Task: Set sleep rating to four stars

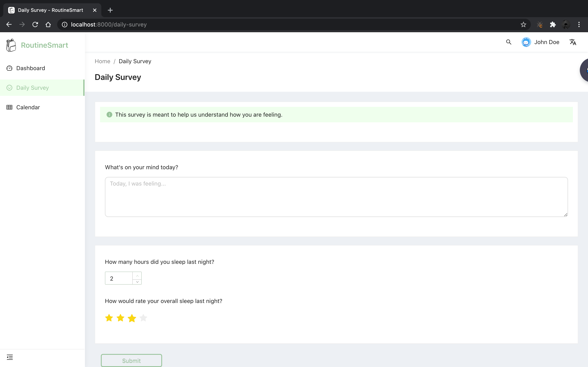Action: coord(143,318)
